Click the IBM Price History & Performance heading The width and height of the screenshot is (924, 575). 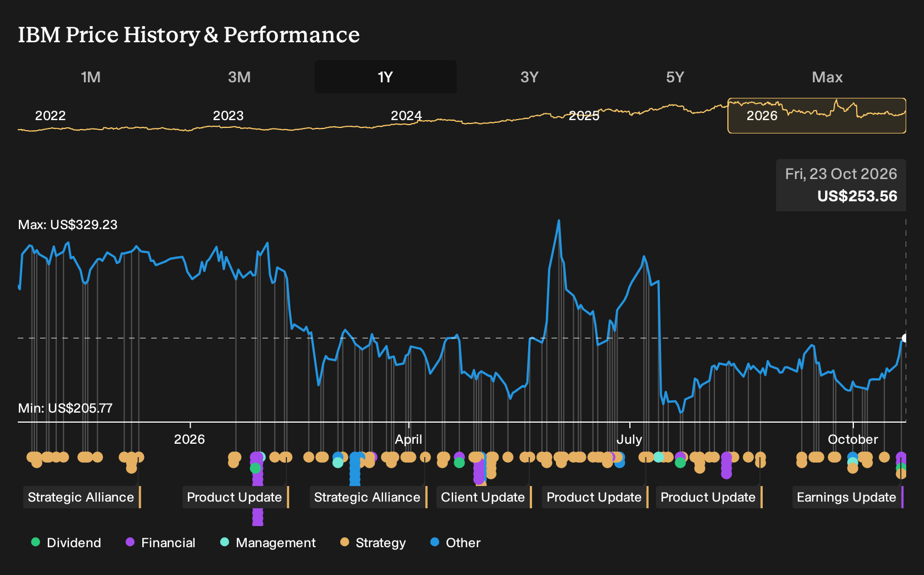click(x=189, y=34)
